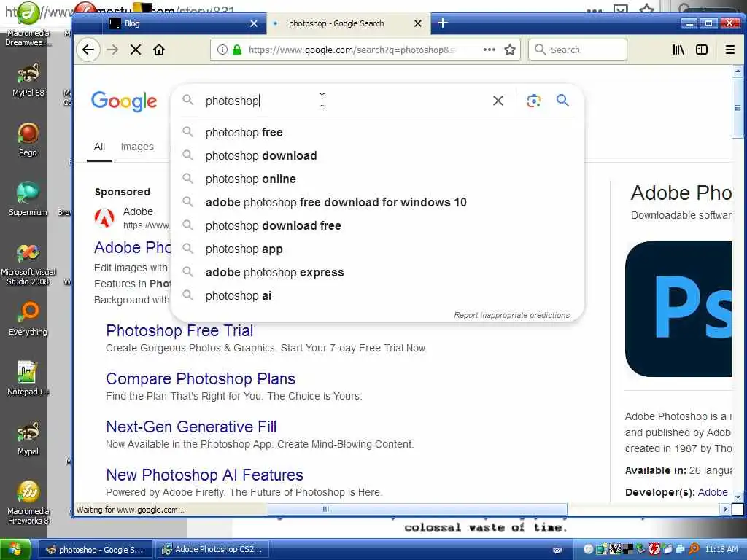Click the browser forward arrow
This screenshot has width=747, height=560.
(x=112, y=50)
